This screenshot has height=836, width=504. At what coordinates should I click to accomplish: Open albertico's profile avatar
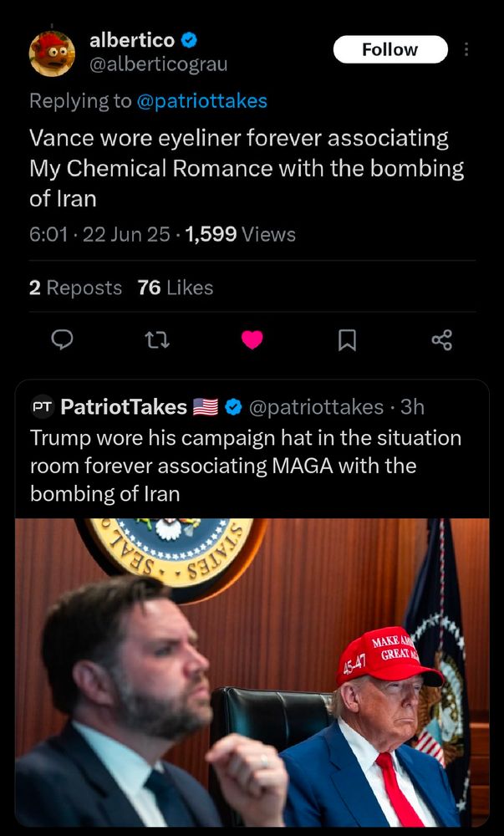click(52, 52)
